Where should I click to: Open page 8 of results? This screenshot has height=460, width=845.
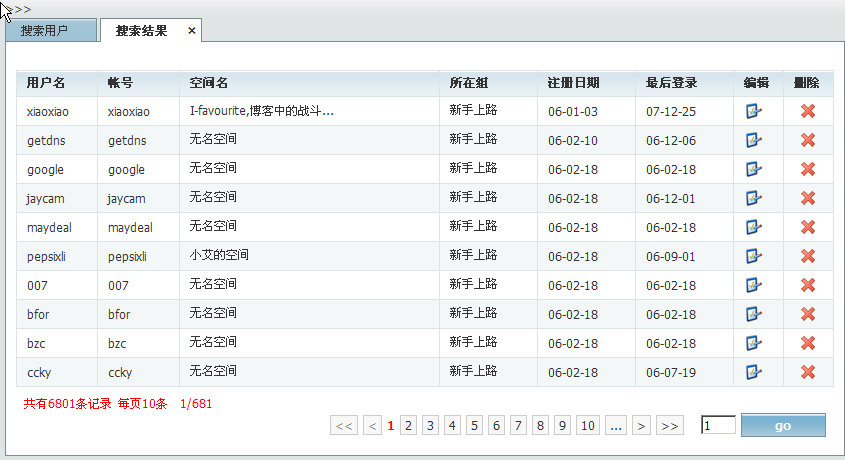[x=540, y=426]
